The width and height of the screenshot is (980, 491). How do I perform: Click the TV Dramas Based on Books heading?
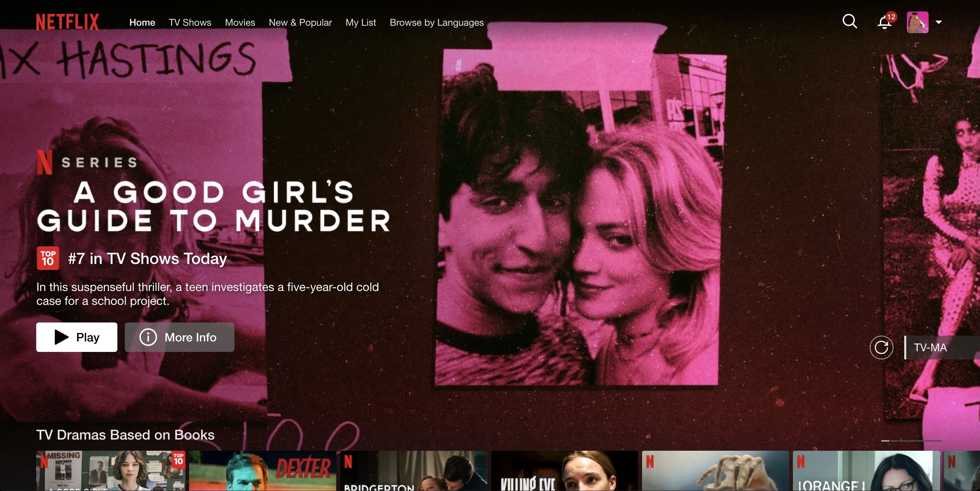point(125,435)
